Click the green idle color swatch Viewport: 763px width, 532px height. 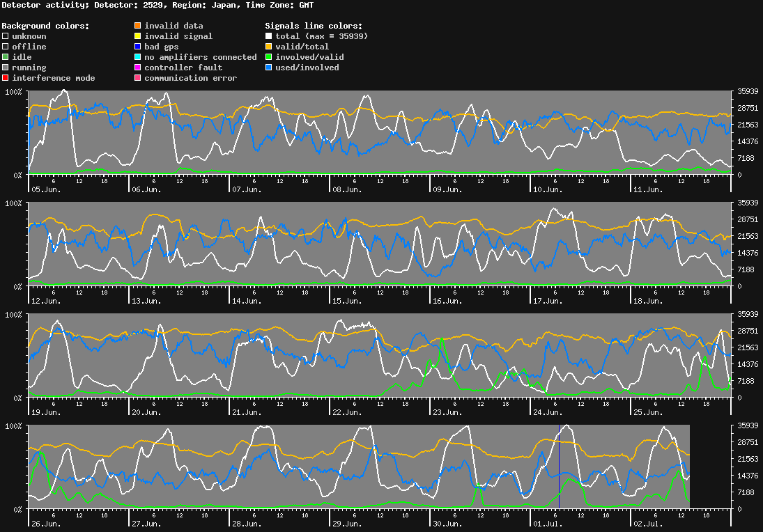pos(6,57)
